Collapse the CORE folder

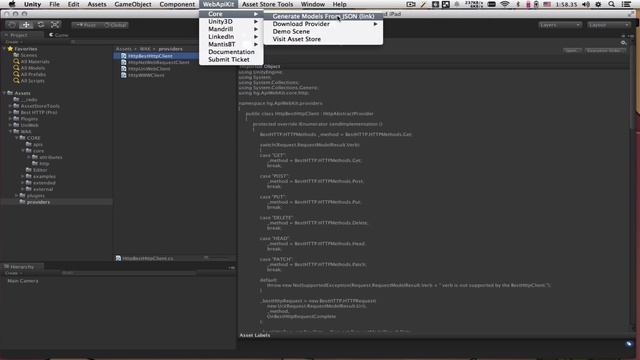[17, 138]
